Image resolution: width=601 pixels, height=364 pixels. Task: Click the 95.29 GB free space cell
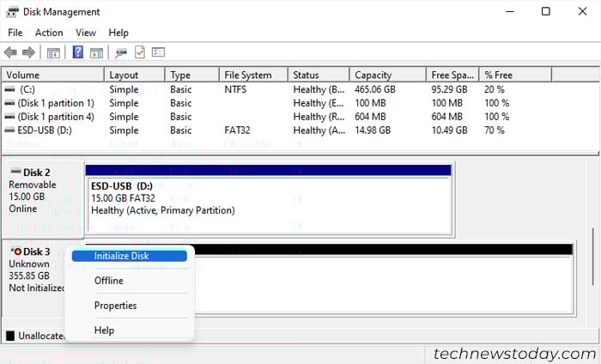449,89
